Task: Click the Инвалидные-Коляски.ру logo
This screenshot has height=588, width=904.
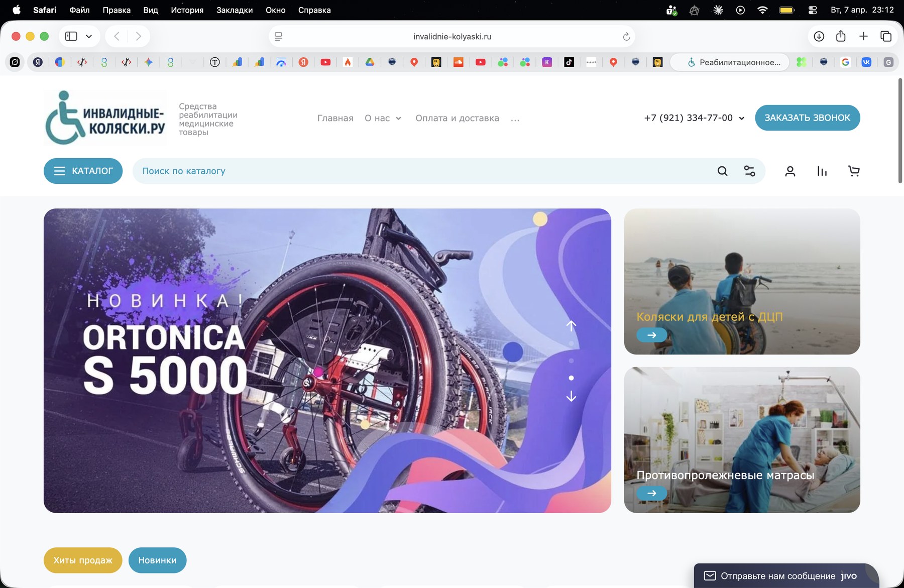Action: (105, 118)
